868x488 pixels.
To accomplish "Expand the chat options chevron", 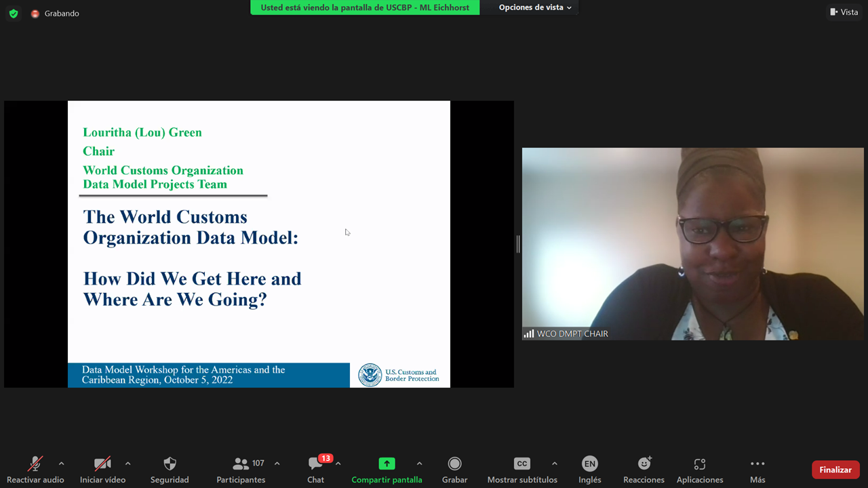I will [x=338, y=464].
